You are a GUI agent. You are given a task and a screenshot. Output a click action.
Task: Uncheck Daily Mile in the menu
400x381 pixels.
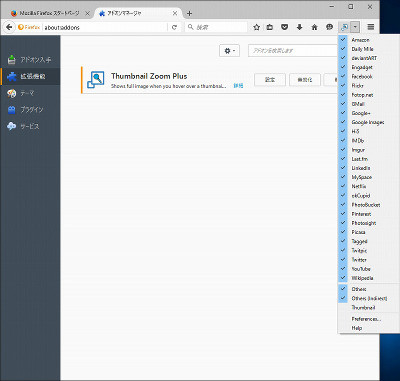[x=368, y=49]
